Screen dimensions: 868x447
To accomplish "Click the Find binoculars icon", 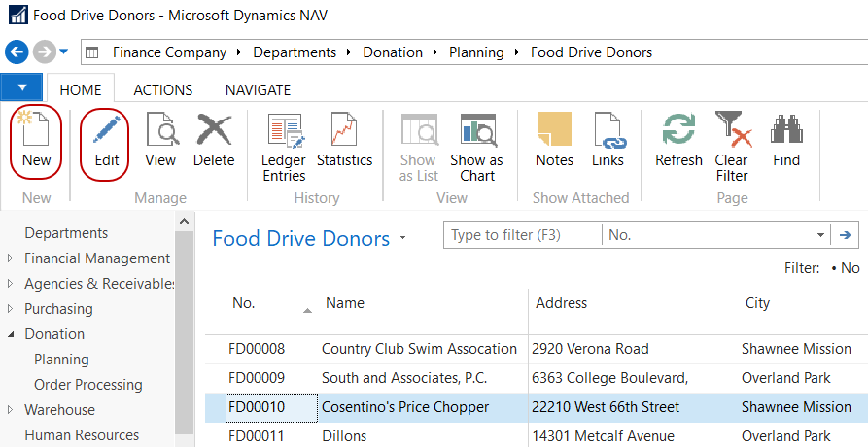I will tap(786, 131).
